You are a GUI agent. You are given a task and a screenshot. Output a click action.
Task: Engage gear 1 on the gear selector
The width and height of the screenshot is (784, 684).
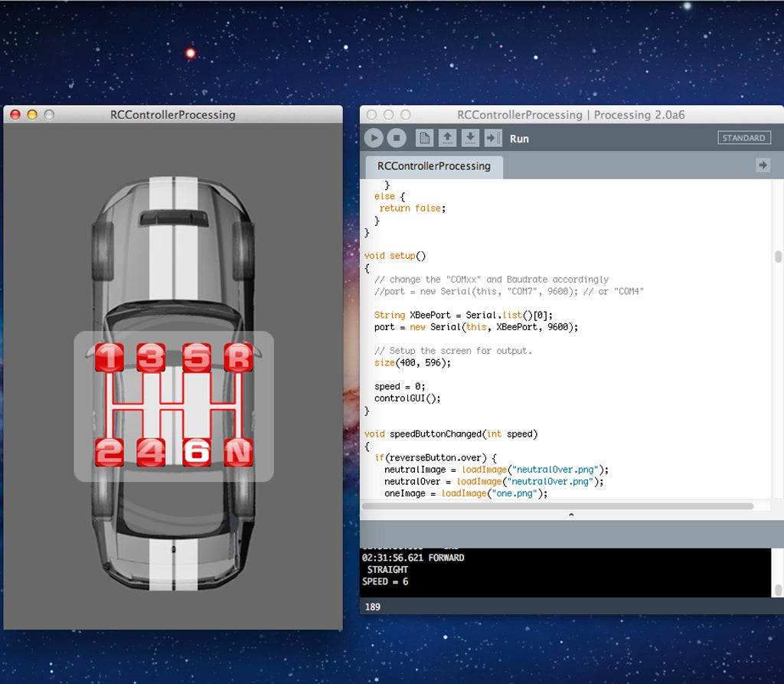[109, 357]
